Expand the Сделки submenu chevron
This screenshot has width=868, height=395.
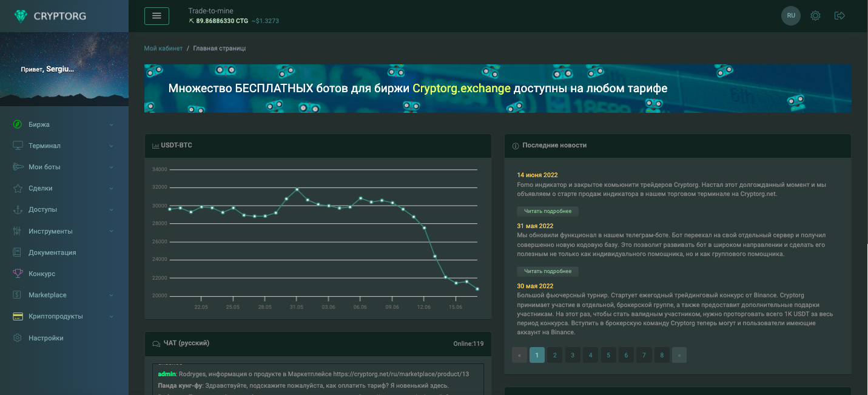pos(111,189)
